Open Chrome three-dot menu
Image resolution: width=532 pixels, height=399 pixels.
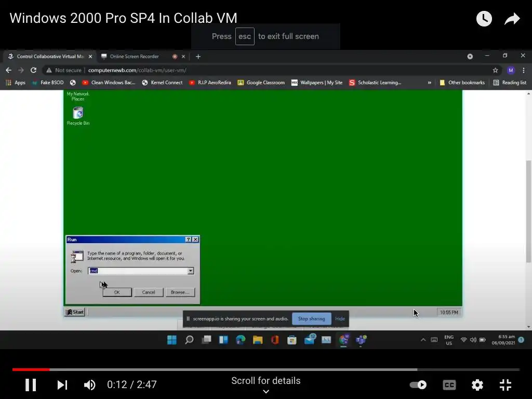[x=524, y=70]
